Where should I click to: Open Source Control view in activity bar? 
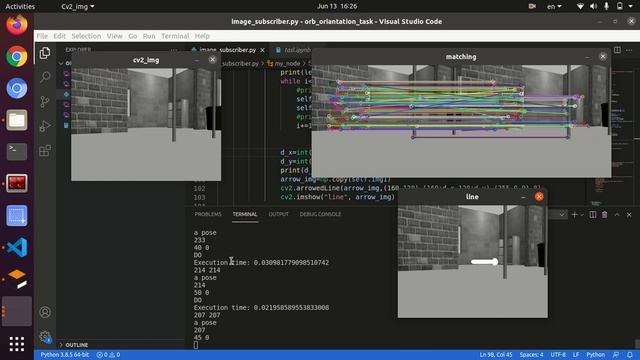point(45,102)
